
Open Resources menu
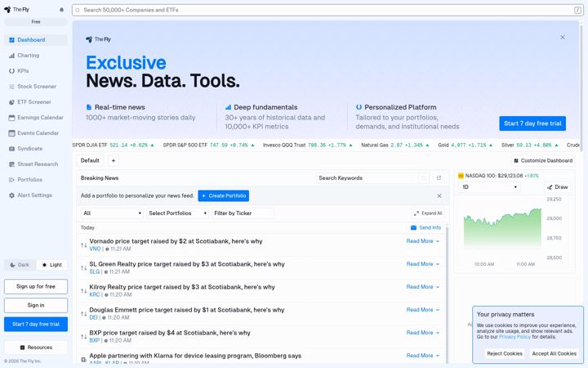pyautogui.click(x=36, y=348)
